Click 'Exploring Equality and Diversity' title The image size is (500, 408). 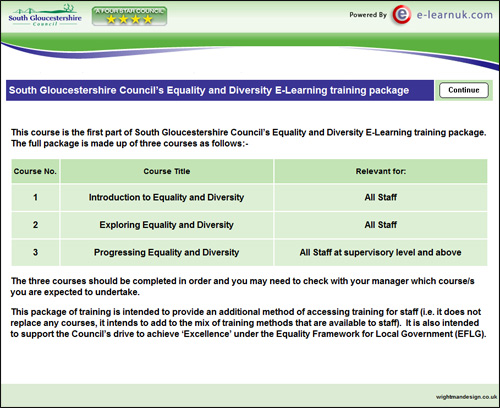tap(166, 225)
